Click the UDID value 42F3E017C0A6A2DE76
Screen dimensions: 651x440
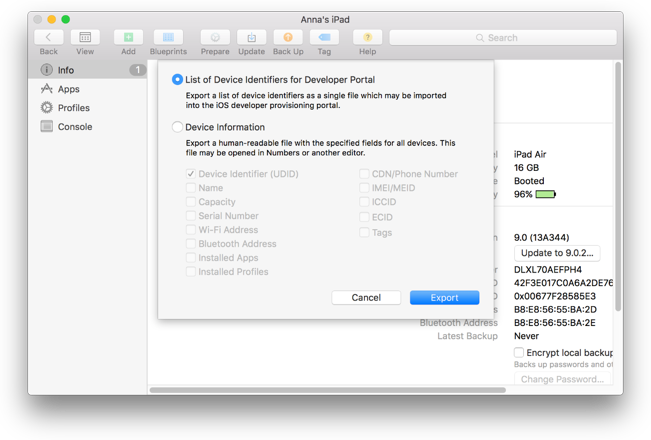[563, 283]
